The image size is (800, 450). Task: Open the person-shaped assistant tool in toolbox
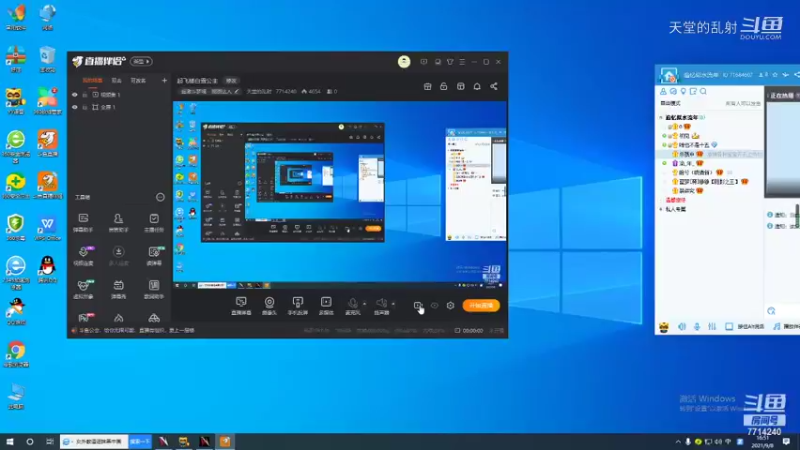(118, 223)
